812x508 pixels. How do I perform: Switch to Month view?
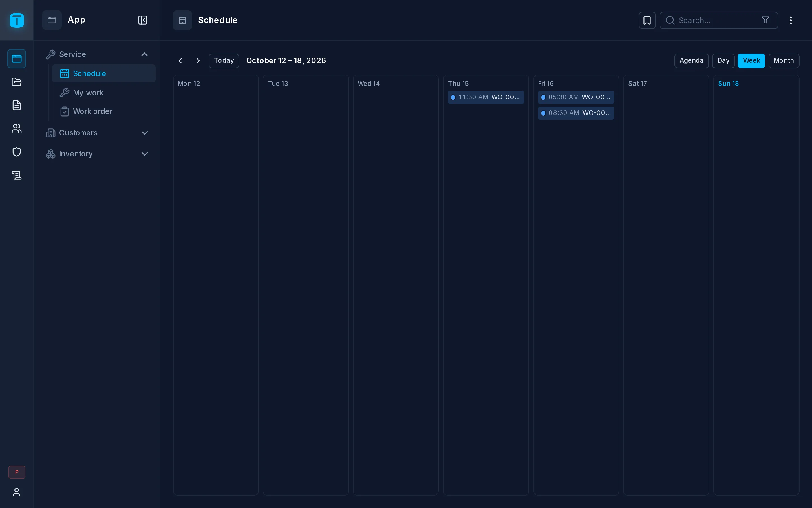pyautogui.click(x=784, y=61)
